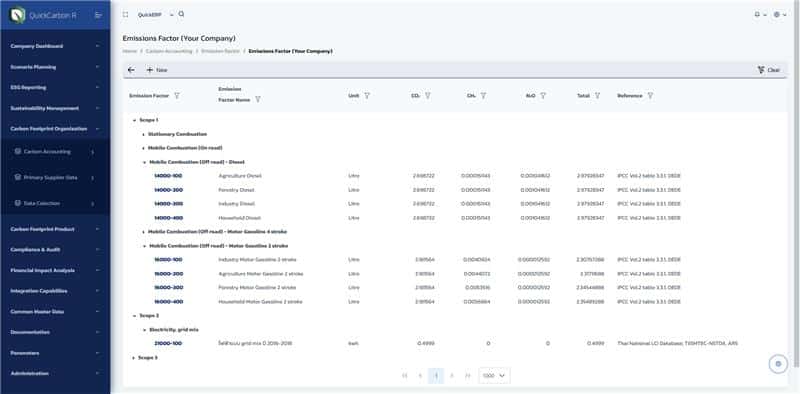Filter the Reference column
The image size is (800, 394).
coord(650,95)
